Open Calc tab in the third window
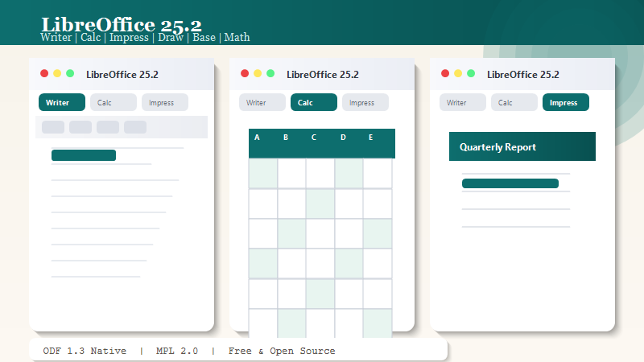 click(x=514, y=102)
